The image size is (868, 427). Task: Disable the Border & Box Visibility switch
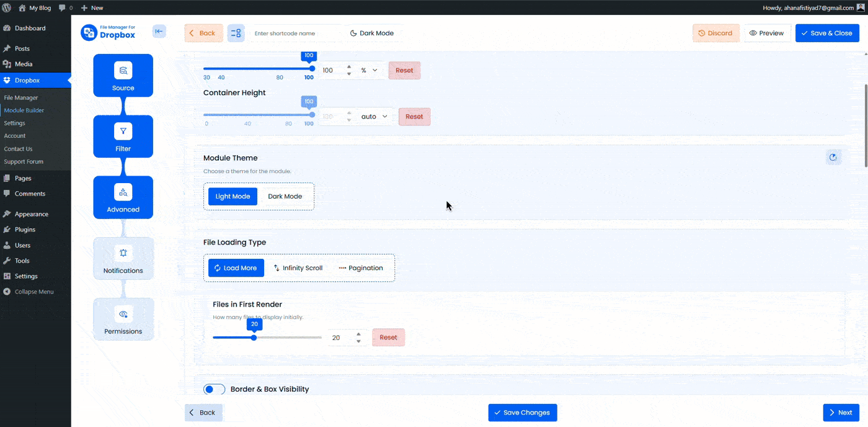pos(214,389)
